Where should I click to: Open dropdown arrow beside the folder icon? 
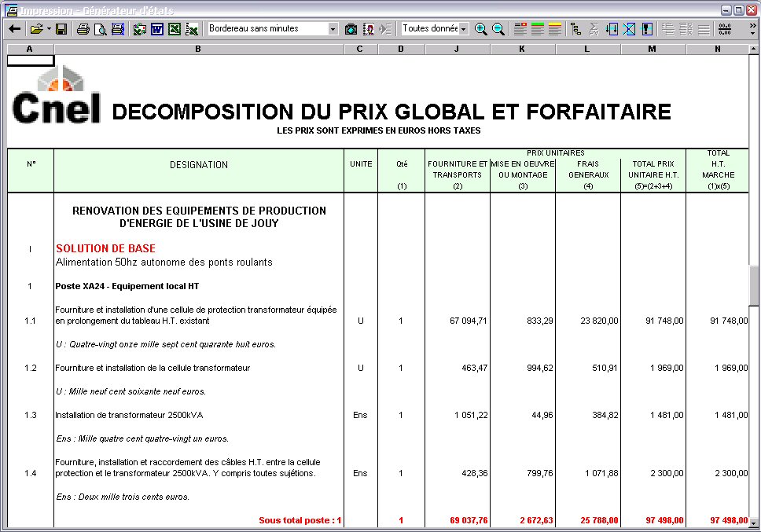point(49,29)
